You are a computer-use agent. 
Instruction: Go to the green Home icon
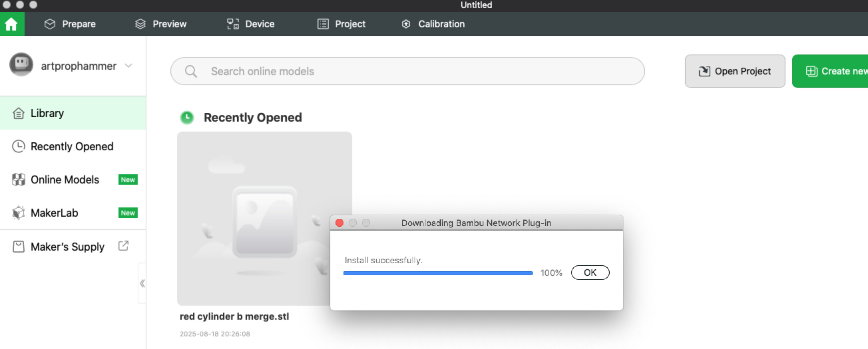[12, 24]
